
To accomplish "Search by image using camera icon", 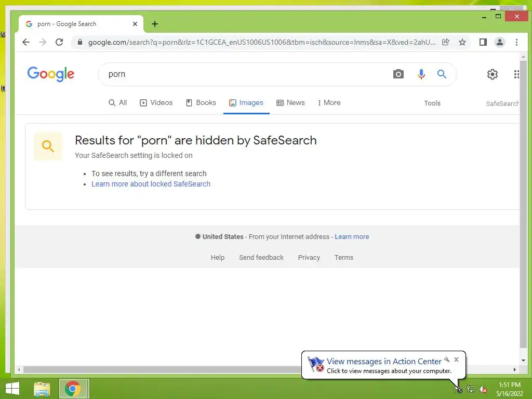I will coord(398,74).
